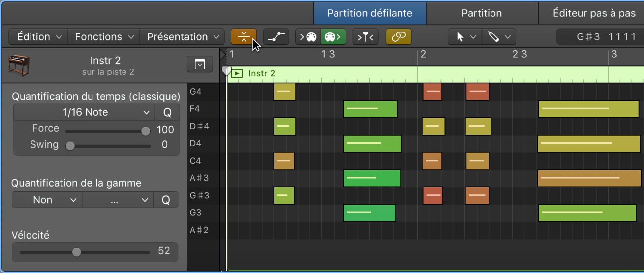This screenshot has width=644, height=274.
Task: Toggle the MIDI Out palette button
Action: tap(334, 37)
